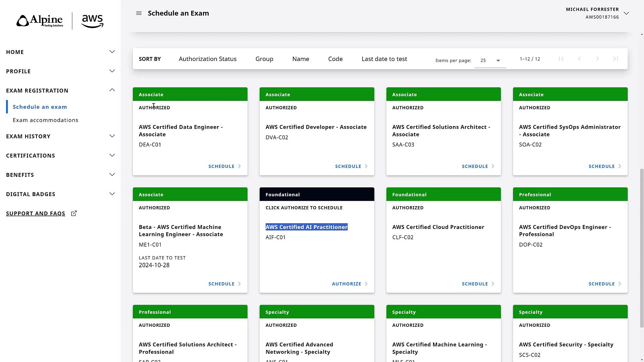This screenshot has height=362, width=644.
Task: Click external link icon beside Support and FAQs
Action: (74, 214)
